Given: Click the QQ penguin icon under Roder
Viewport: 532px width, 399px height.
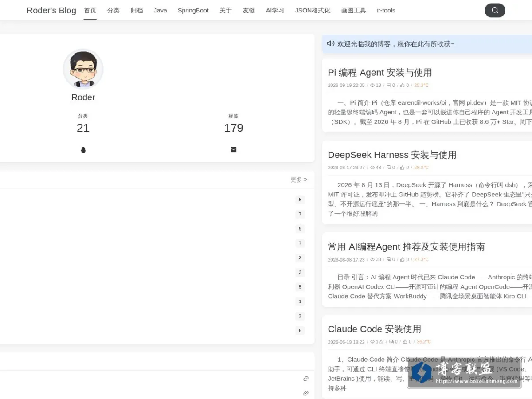Looking at the screenshot, I should [x=83, y=150].
